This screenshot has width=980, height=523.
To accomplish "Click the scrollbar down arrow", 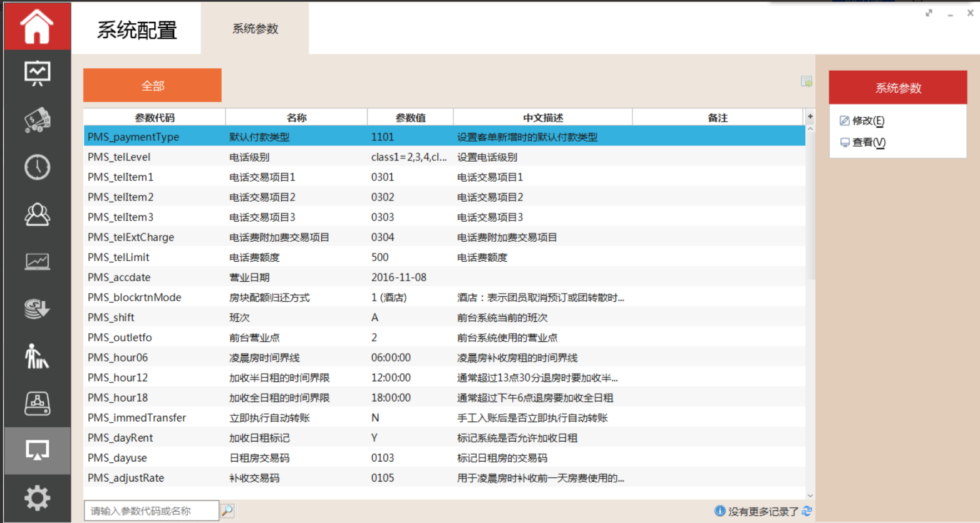I will coord(810,495).
